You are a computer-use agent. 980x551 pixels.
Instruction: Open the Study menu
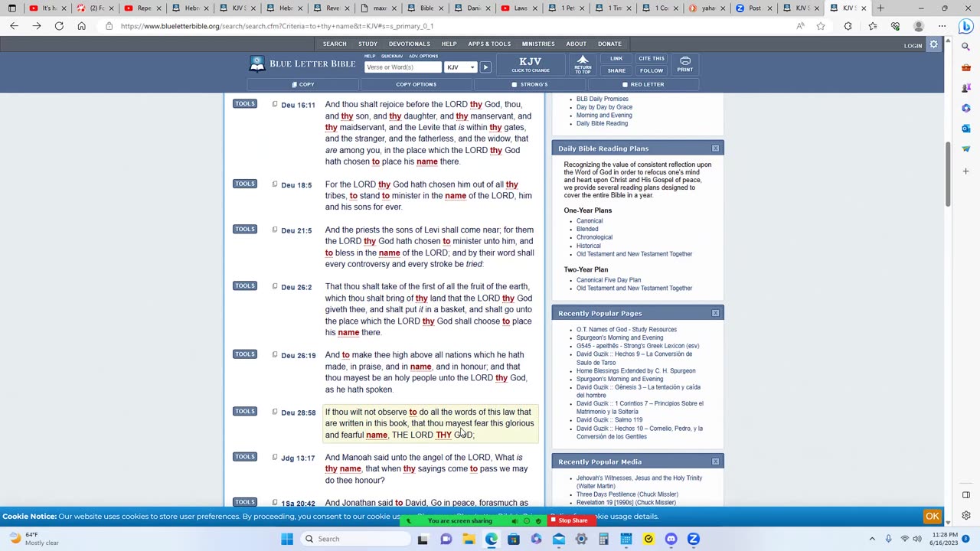click(367, 44)
